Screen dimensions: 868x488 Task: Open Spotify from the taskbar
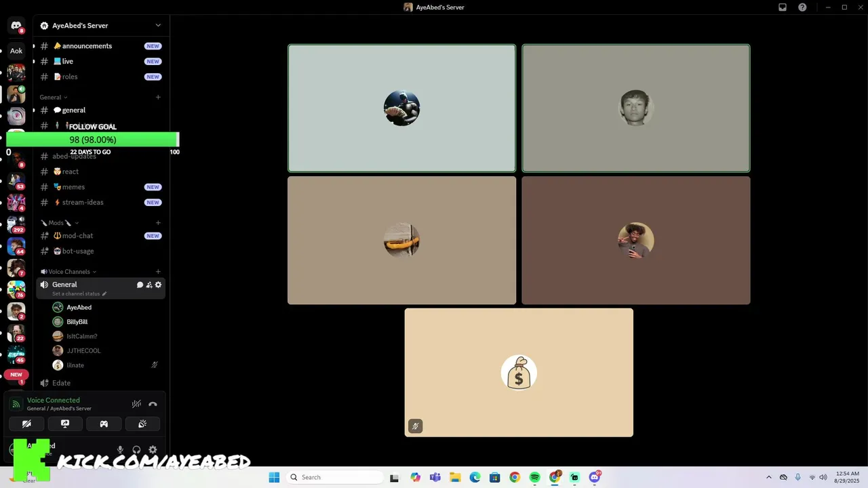pos(534,477)
